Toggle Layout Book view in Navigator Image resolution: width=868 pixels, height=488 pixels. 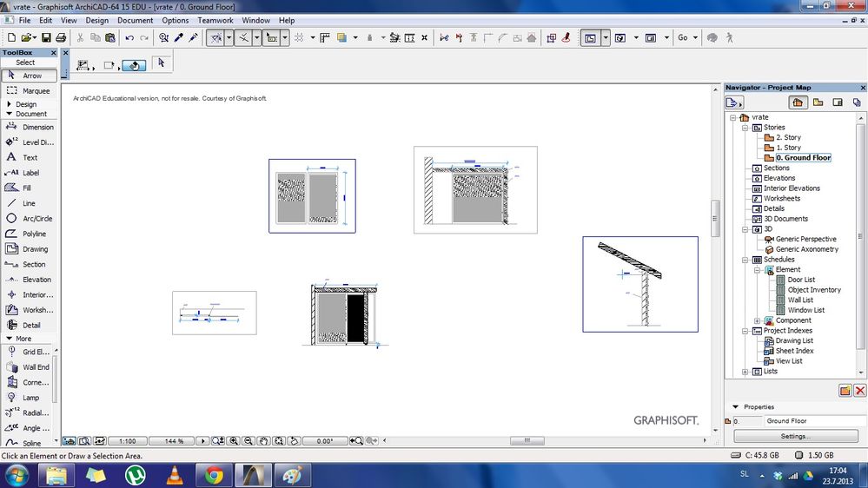[x=838, y=102]
